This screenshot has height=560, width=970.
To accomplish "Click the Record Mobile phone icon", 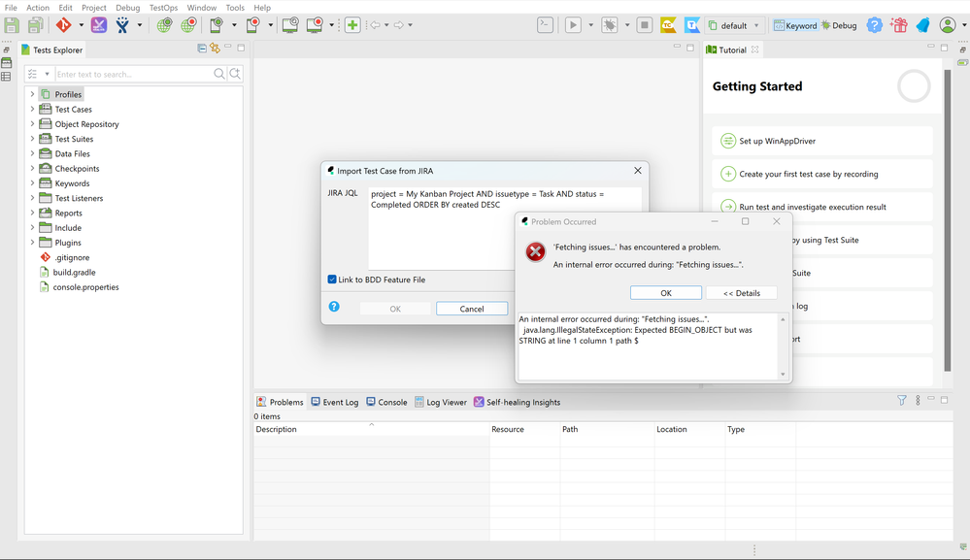I will [x=253, y=25].
